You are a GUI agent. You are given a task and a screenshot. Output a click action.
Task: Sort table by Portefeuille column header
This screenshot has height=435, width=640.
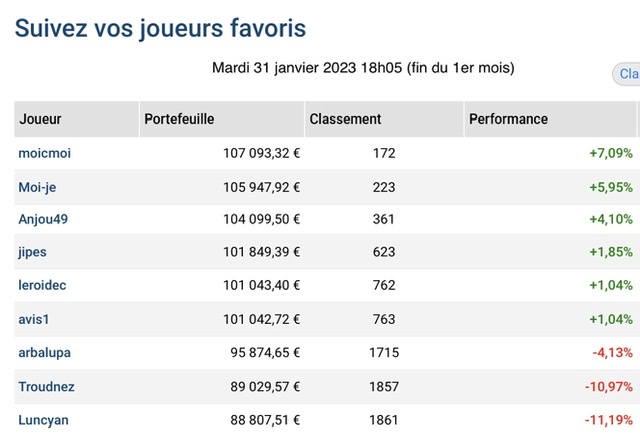coord(179,119)
